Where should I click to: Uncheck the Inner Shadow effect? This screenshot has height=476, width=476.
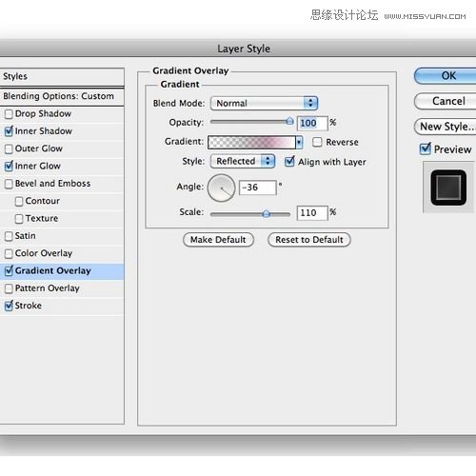click(x=9, y=131)
